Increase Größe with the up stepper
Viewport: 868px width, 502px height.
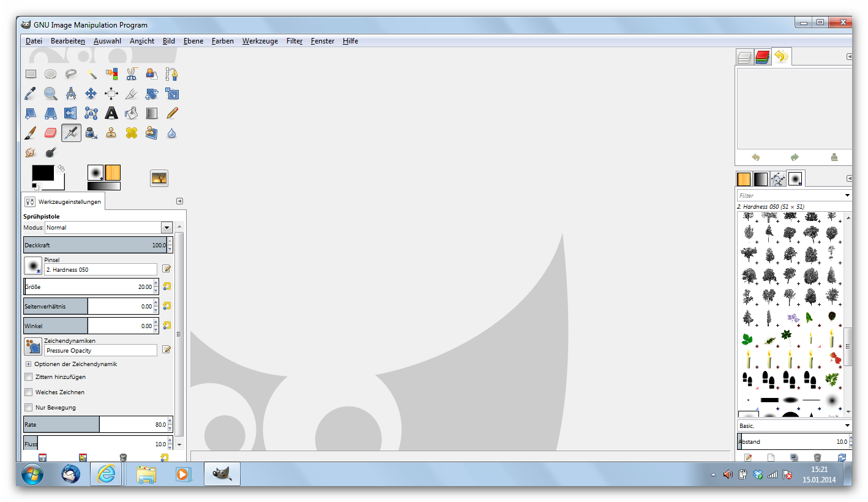(156, 283)
